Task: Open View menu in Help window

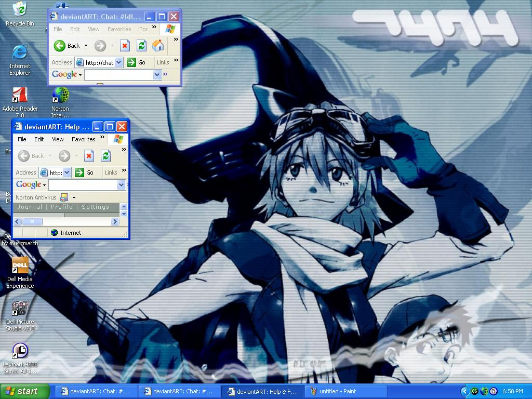Action: pos(58,139)
